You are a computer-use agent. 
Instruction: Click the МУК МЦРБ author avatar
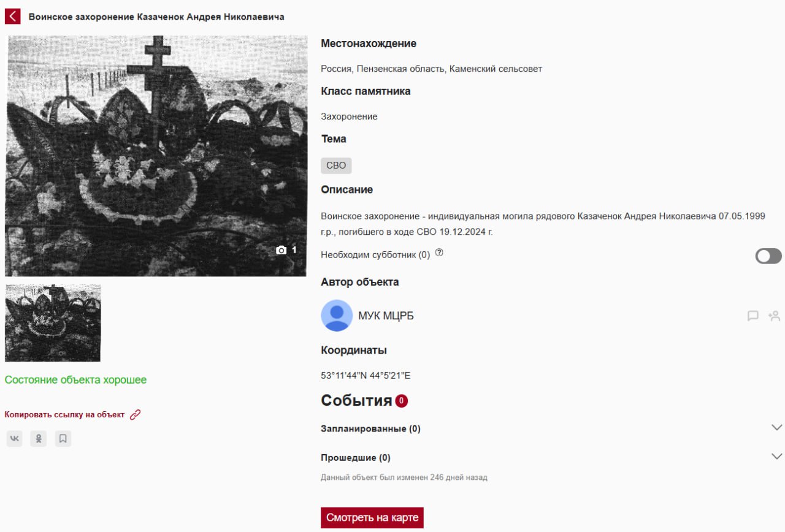click(x=337, y=316)
